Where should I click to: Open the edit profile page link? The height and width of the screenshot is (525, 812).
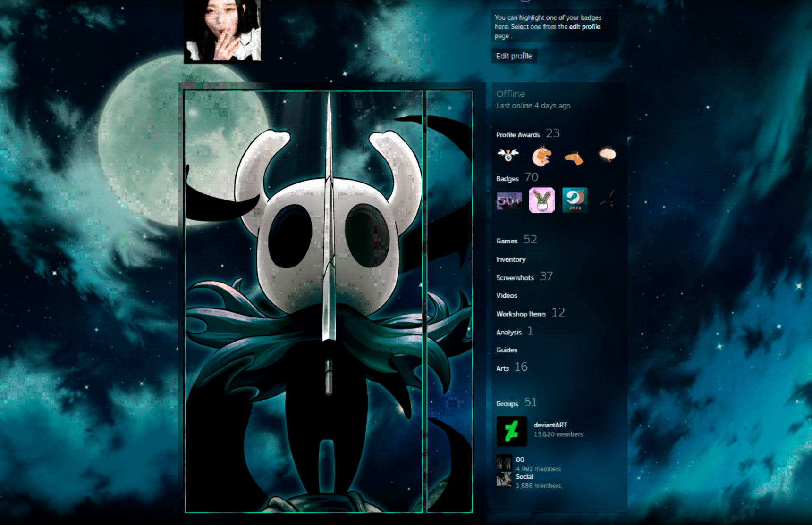(x=584, y=27)
